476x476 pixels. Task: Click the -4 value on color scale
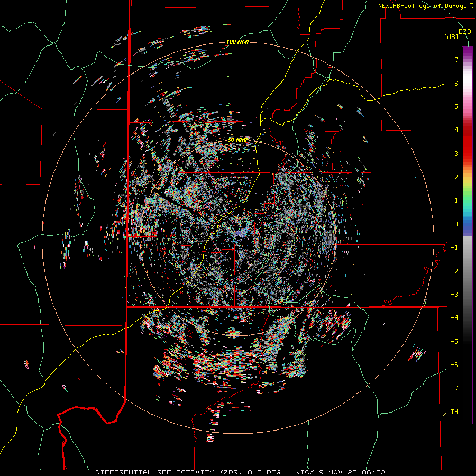tap(454, 318)
